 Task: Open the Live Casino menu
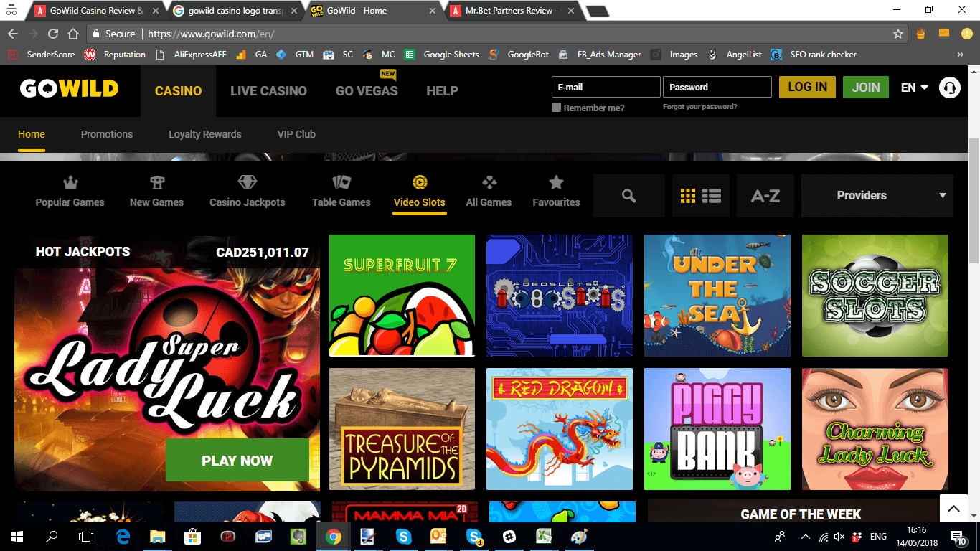(268, 91)
